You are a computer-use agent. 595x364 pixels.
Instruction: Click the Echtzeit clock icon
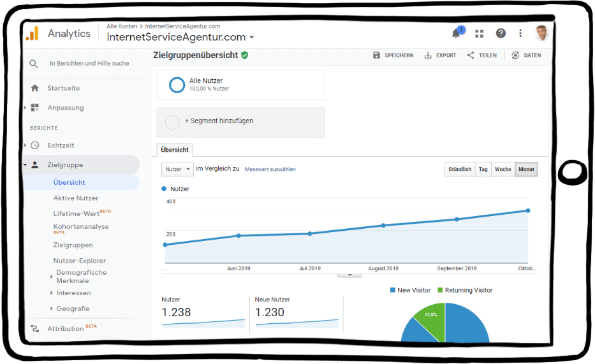click(35, 145)
